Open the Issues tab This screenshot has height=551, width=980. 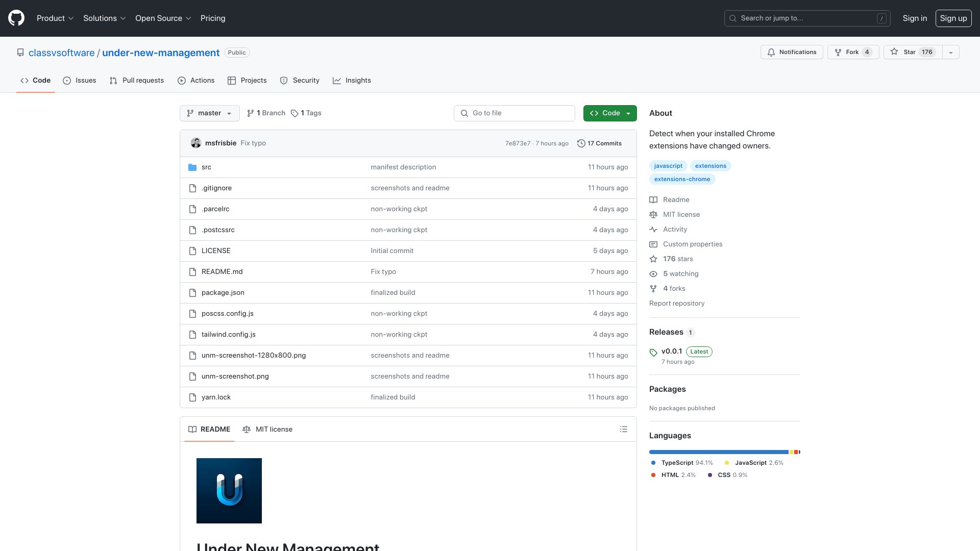coord(80,81)
